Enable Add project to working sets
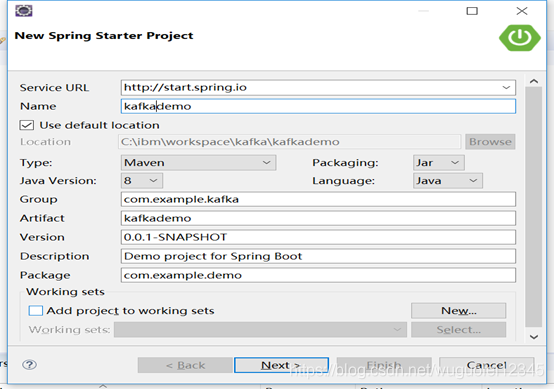 [36, 311]
